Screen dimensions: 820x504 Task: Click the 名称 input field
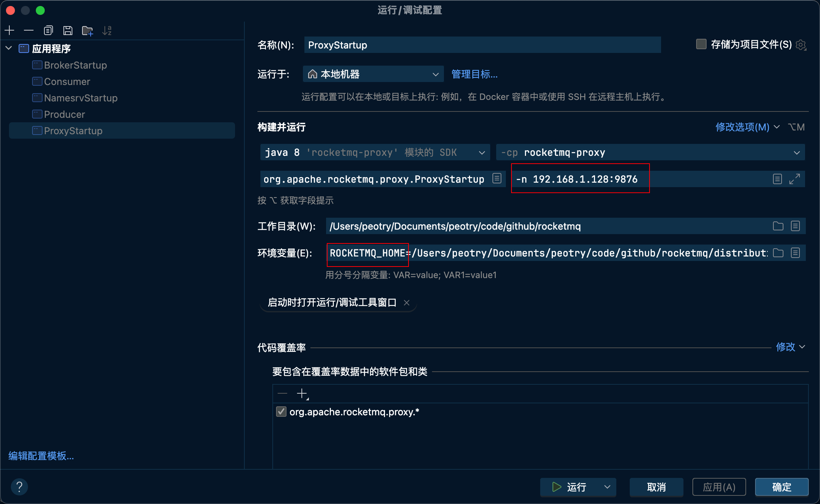pyautogui.click(x=482, y=45)
